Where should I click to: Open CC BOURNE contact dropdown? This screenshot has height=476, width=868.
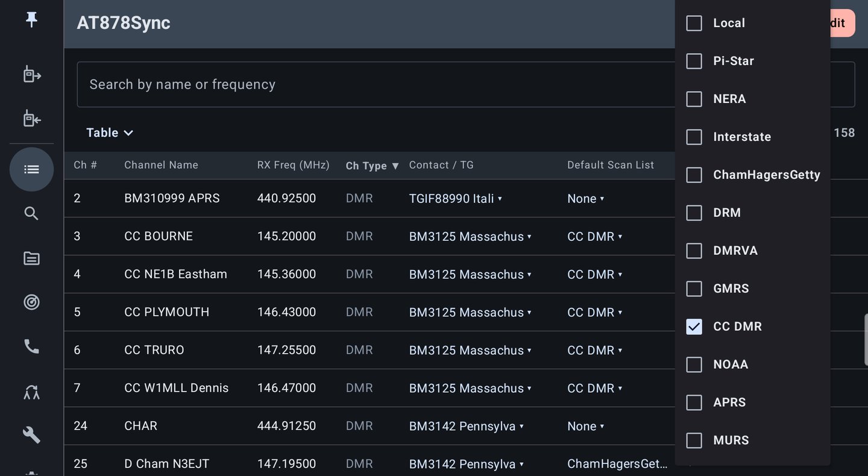click(x=470, y=236)
